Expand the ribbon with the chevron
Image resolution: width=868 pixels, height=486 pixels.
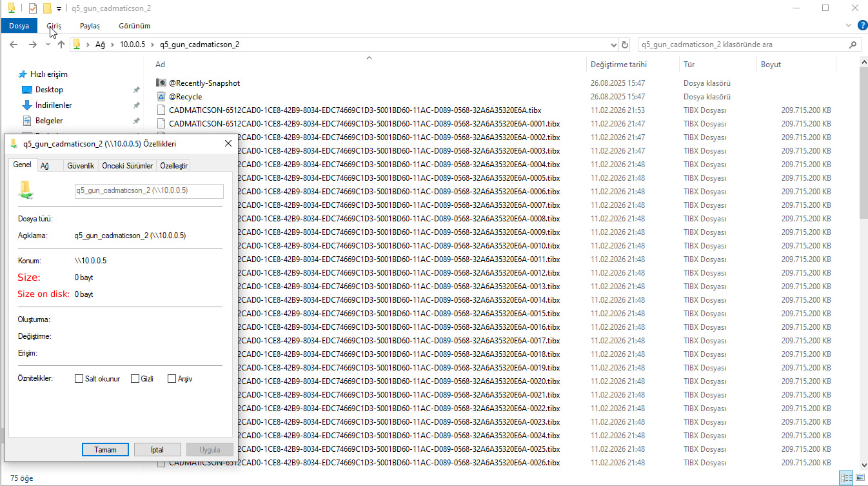point(848,25)
